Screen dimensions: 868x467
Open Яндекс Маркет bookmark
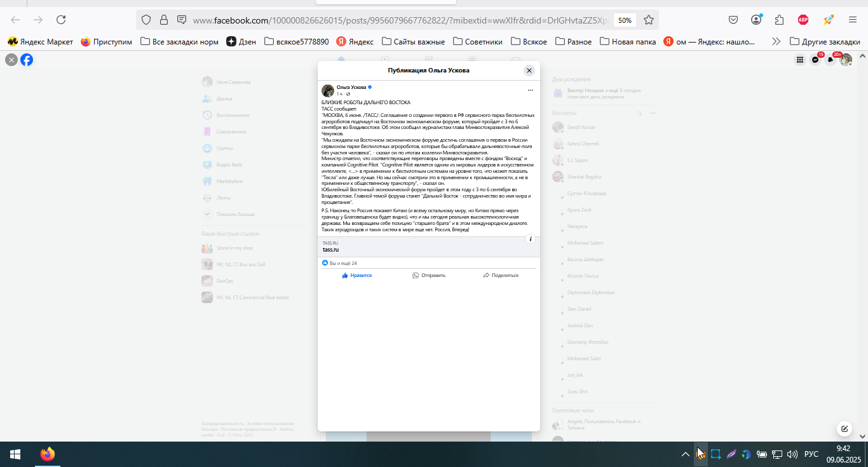click(x=40, y=42)
